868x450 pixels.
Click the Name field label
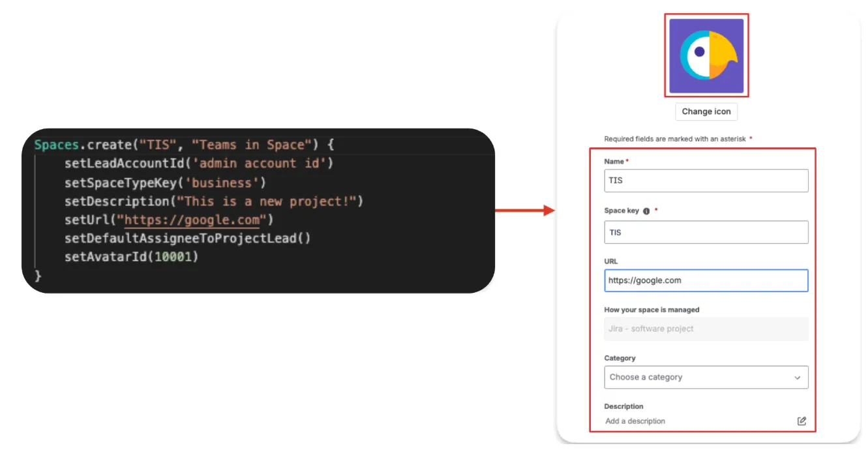coord(616,162)
